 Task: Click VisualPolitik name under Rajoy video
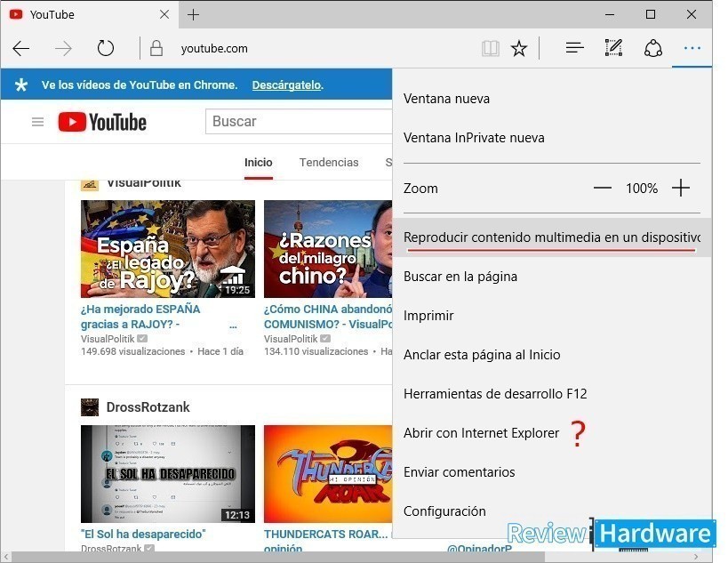click(108, 339)
